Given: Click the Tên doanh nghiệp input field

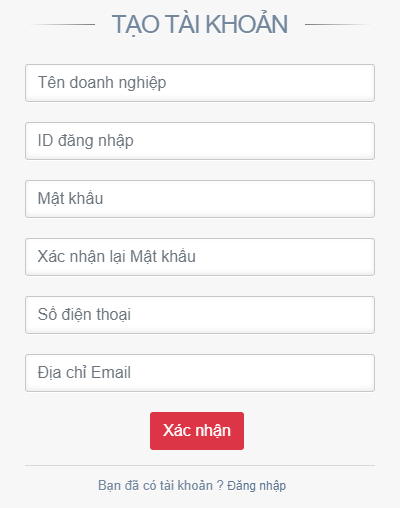Looking at the screenshot, I should pyautogui.click(x=200, y=83).
